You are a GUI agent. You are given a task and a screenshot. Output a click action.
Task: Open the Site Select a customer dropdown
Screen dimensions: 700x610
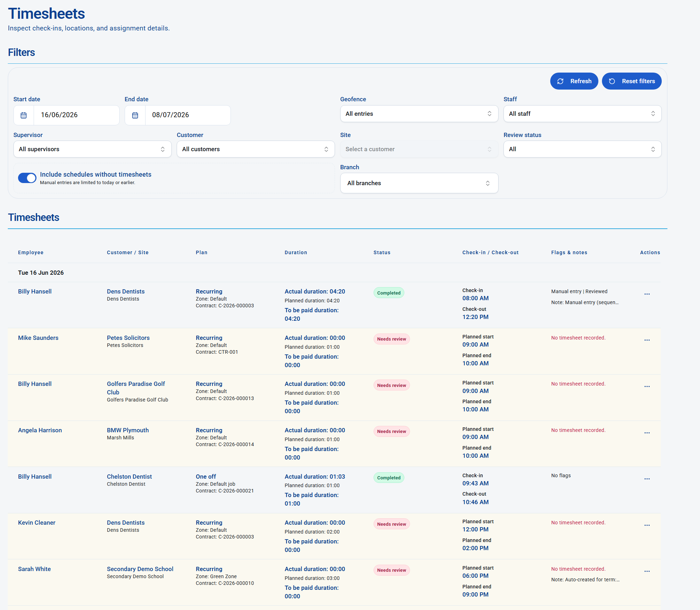419,149
